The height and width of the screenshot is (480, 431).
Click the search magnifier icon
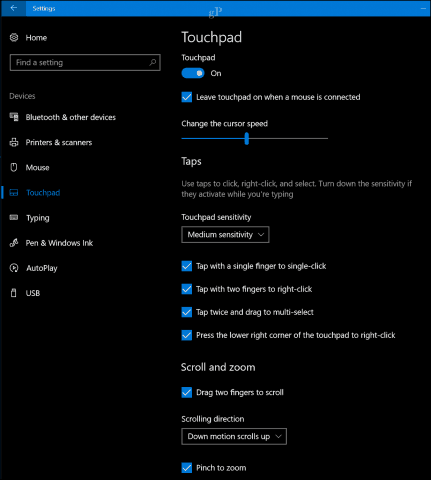tap(153, 62)
